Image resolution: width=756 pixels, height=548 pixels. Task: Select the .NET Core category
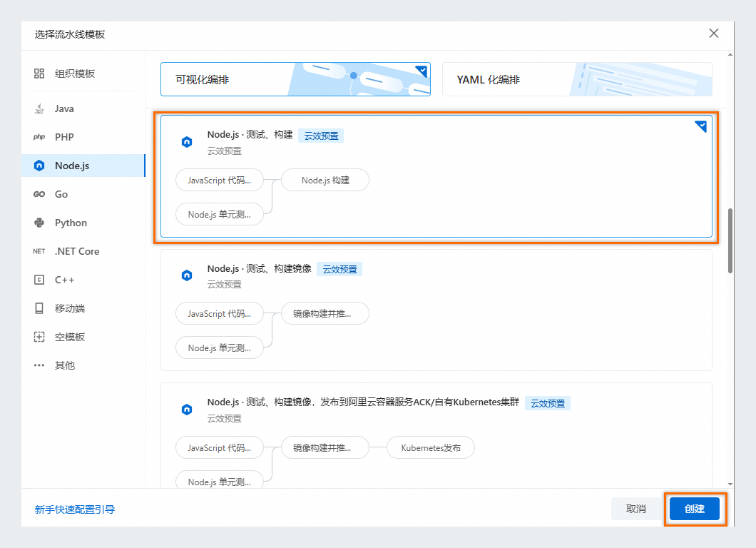click(x=83, y=251)
